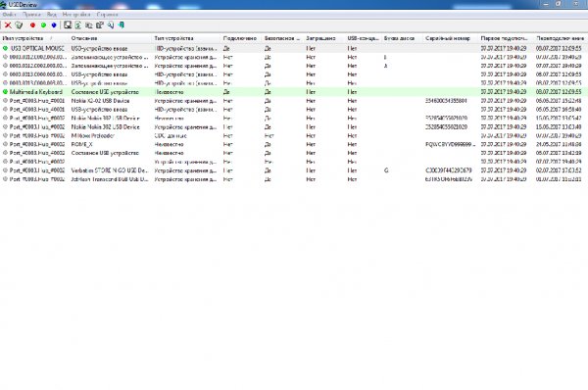Sort by the Серийный номер column header

click(451, 38)
